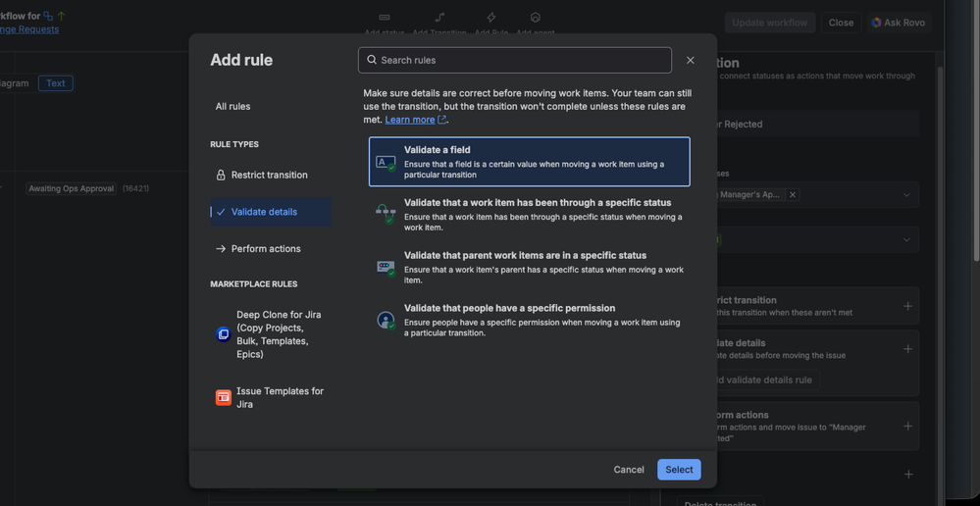The height and width of the screenshot is (506, 980).
Task: Click the Deep Clone for Jira icon
Action: (223, 334)
